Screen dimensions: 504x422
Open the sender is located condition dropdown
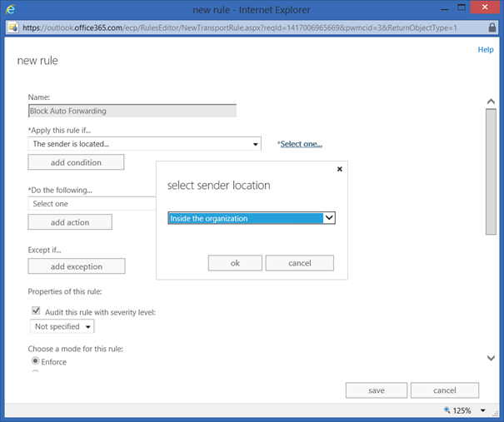coord(255,144)
